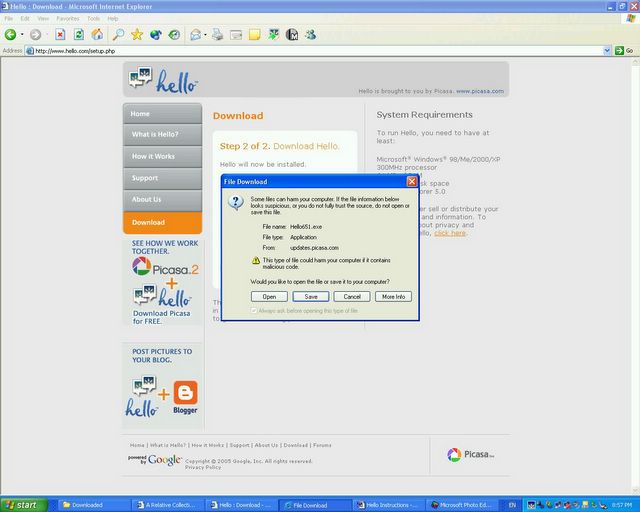Viewport: 640px width, 512px height.
Task: Open the Messenger people icon
Action: click(311, 35)
